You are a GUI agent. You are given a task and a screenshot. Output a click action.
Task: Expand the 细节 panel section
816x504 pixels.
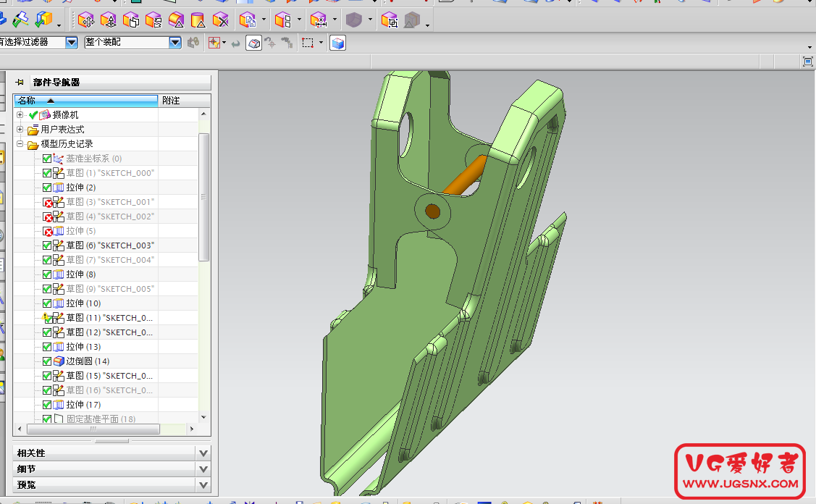point(203,469)
